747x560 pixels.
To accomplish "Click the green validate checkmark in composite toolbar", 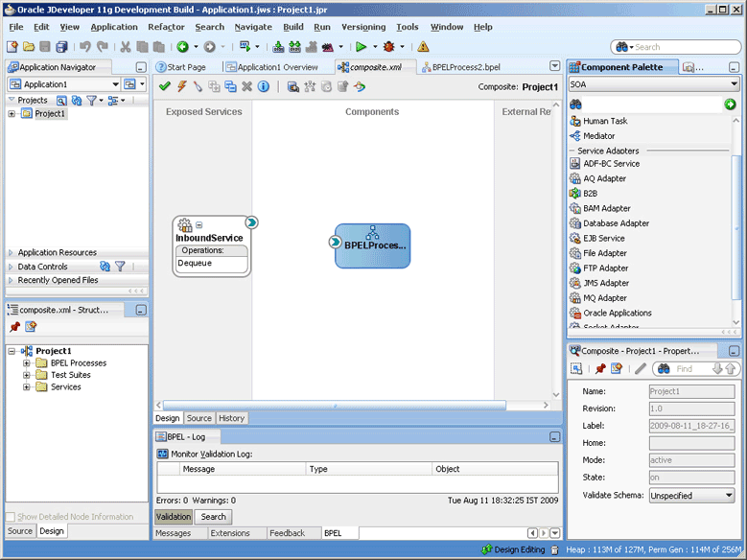I will [x=165, y=86].
